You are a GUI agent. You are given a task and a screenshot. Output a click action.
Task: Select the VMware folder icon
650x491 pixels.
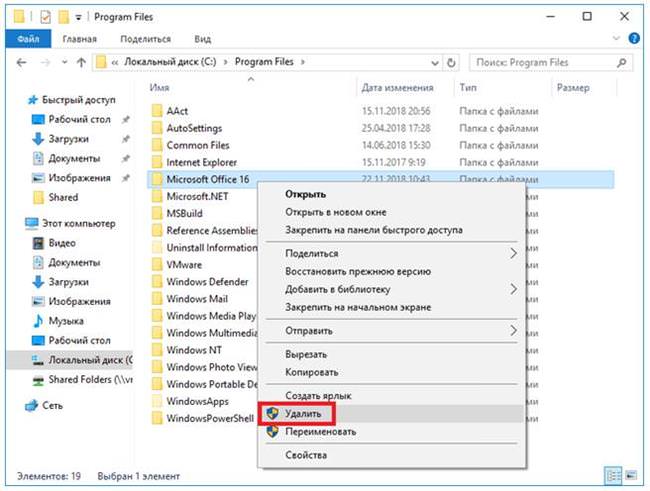(x=157, y=265)
